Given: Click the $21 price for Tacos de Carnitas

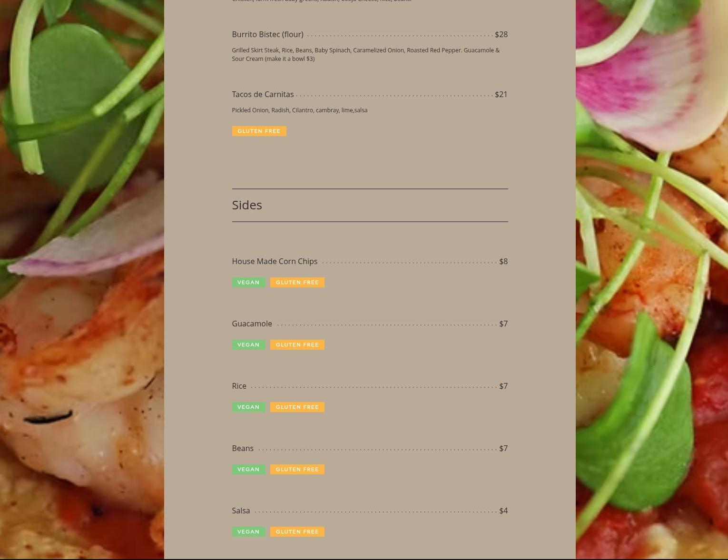Looking at the screenshot, I should (x=501, y=94).
